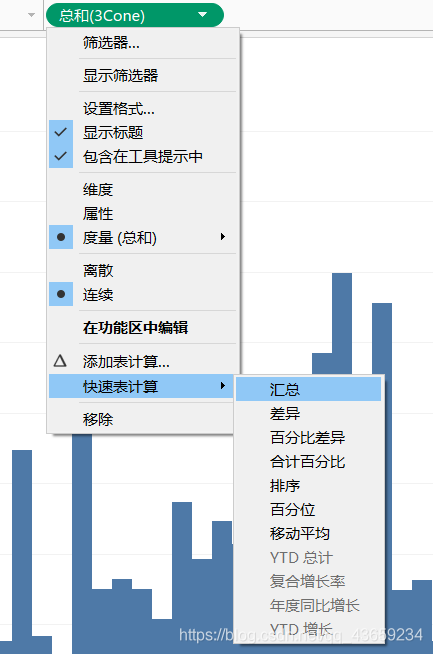Choose 百分位 quick calculation
The width and height of the screenshot is (433, 654).
pyautogui.click(x=309, y=509)
